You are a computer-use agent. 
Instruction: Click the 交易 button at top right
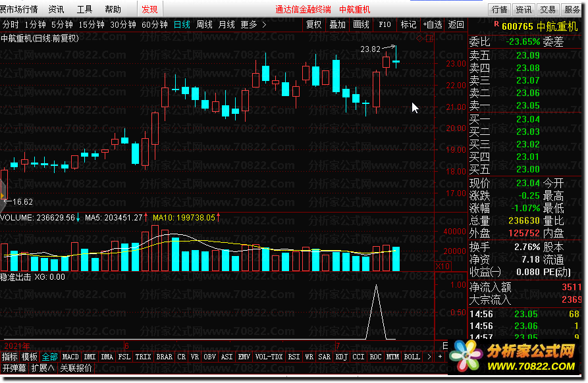coord(547,9)
